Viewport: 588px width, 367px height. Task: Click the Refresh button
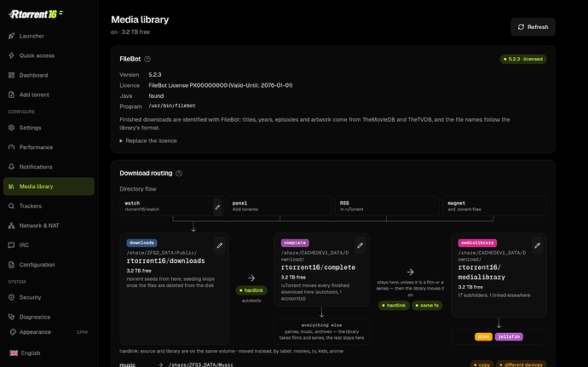[x=533, y=27]
